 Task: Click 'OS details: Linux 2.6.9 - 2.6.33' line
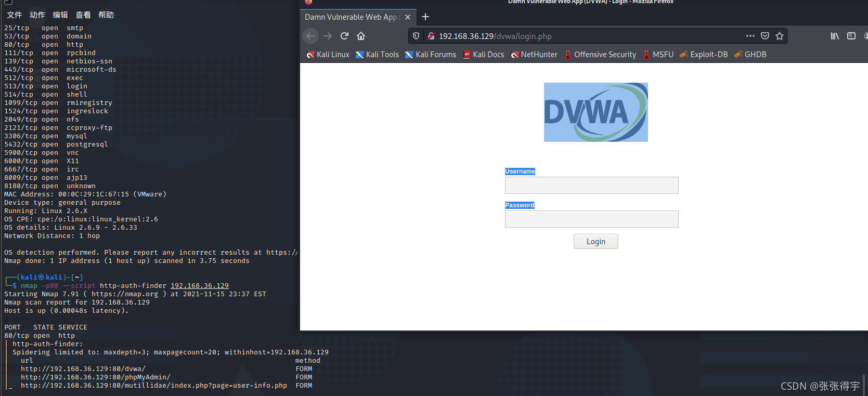point(71,228)
